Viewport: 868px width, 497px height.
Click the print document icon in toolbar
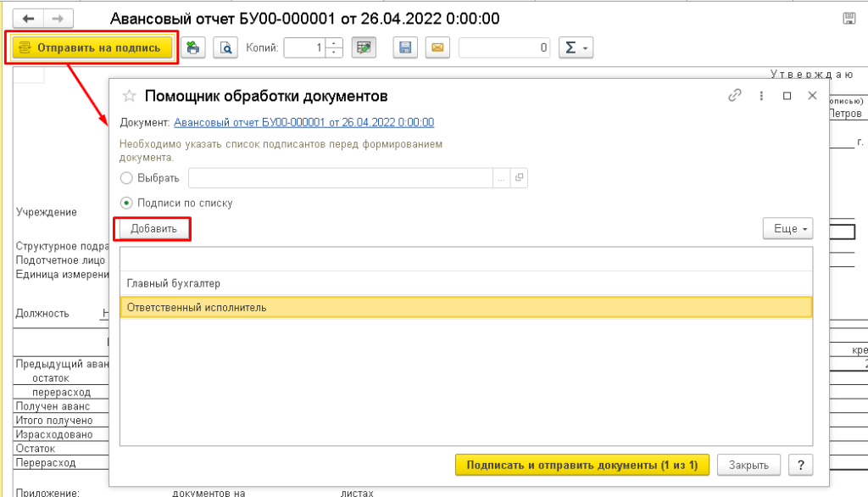[x=193, y=48]
